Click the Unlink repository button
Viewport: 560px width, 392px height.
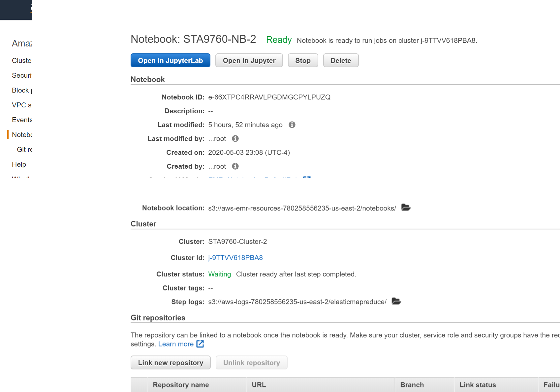pos(251,362)
